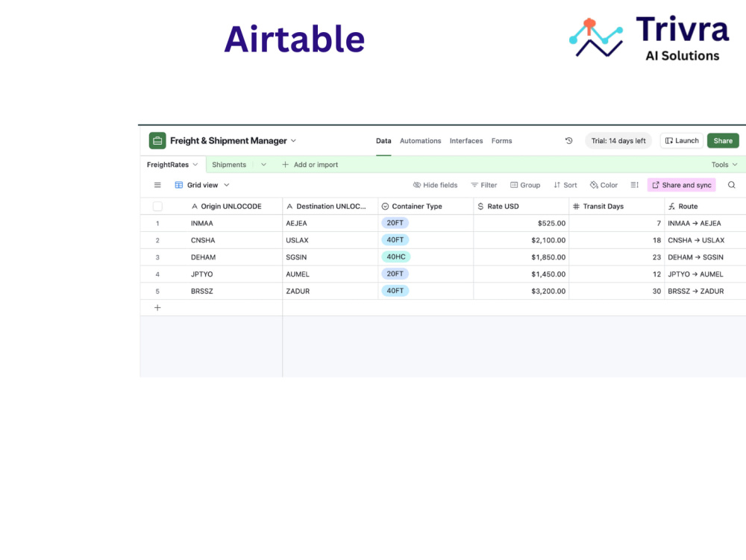746x560 pixels.
Task: Click the green Share button
Action: click(723, 141)
